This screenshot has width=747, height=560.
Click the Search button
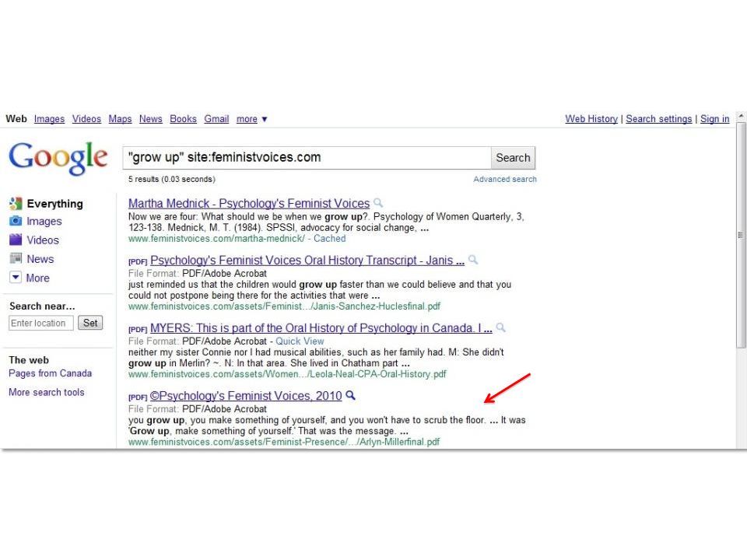(513, 158)
